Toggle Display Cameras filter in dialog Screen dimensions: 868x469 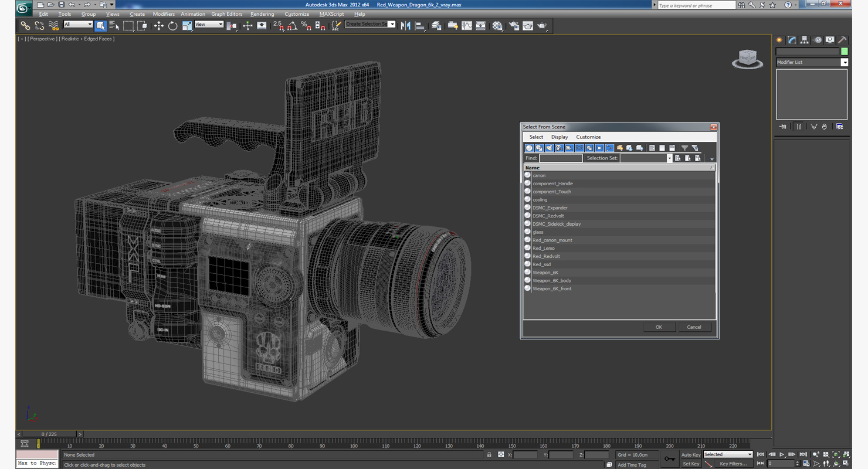tap(559, 148)
